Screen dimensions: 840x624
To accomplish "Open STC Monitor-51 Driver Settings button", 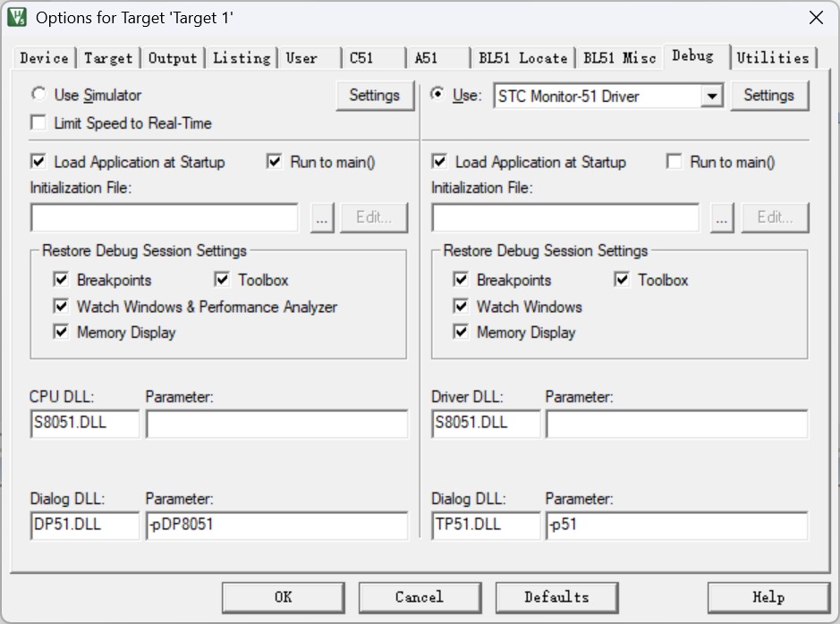I will tap(768, 96).
